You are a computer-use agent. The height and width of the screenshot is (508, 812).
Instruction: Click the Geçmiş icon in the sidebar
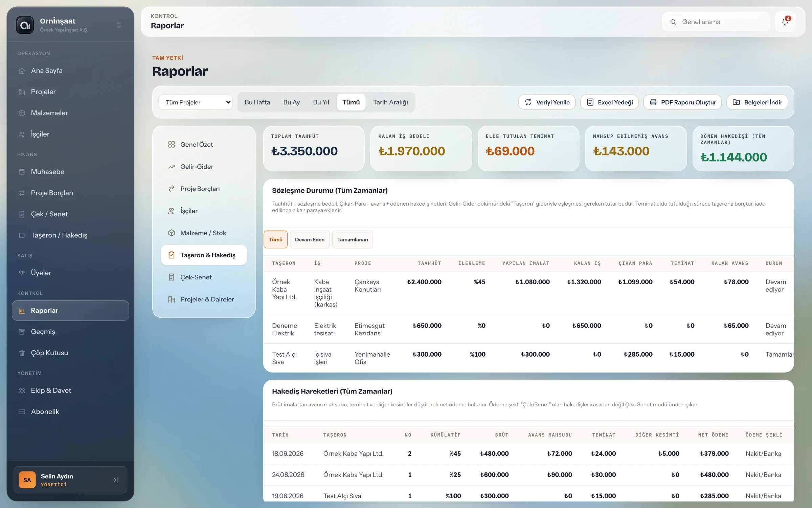22,332
